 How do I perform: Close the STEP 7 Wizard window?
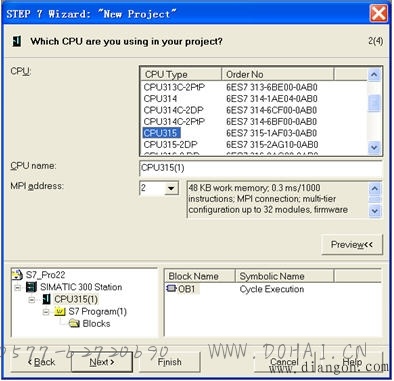click(379, 14)
